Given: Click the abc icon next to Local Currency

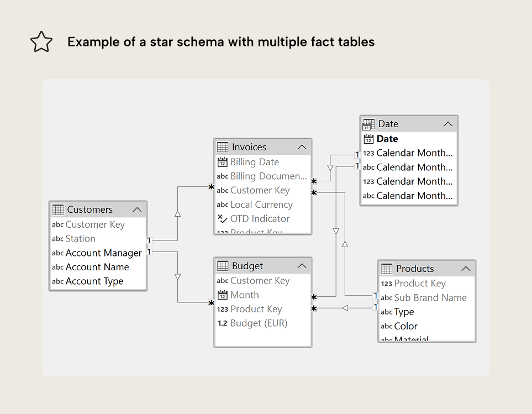Looking at the screenshot, I should (223, 205).
